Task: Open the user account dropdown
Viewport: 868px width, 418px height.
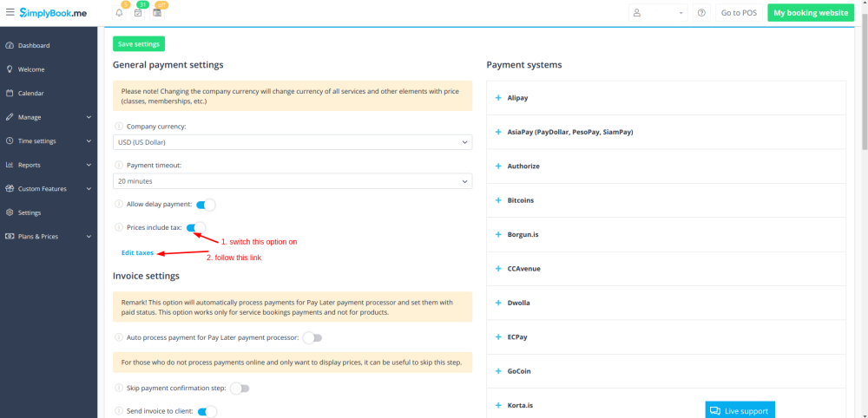Action: pyautogui.click(x=658, y=13)
